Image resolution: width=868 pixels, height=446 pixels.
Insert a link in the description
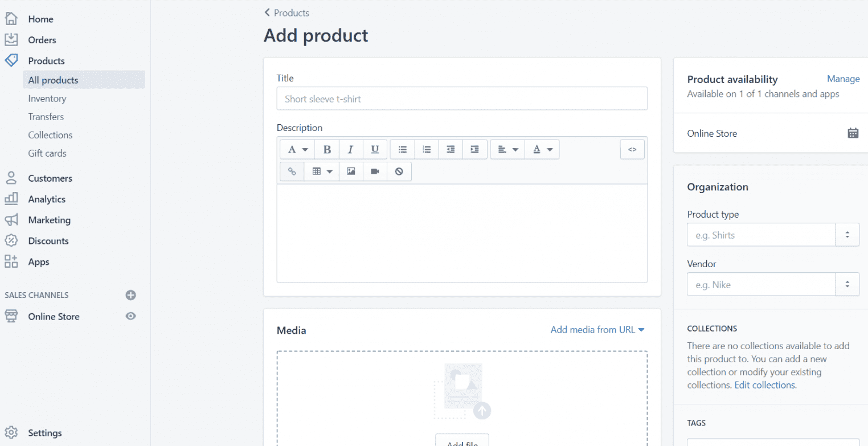[292, 171]
